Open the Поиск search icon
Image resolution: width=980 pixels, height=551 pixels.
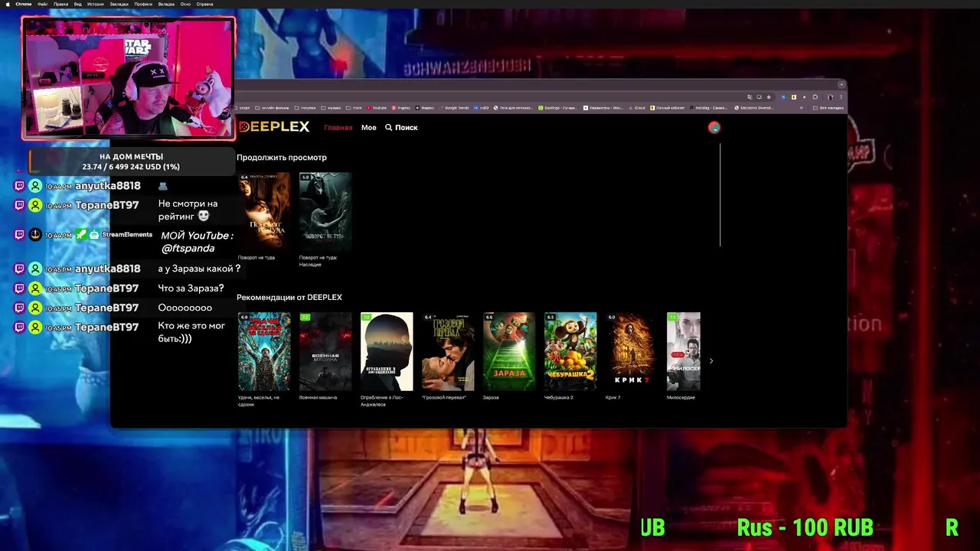pyautogui.click(x=389, y=128)
